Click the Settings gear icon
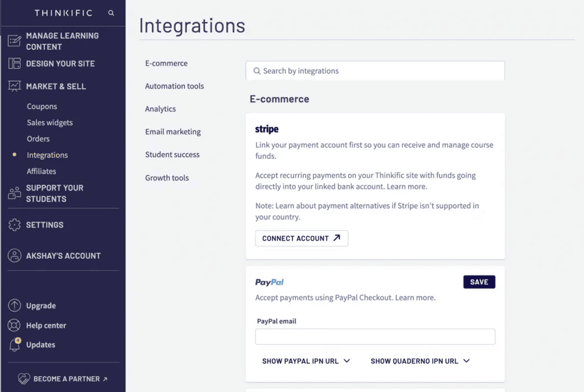The height and width of the screenshot is (392, 584). [x=13, y=225]
